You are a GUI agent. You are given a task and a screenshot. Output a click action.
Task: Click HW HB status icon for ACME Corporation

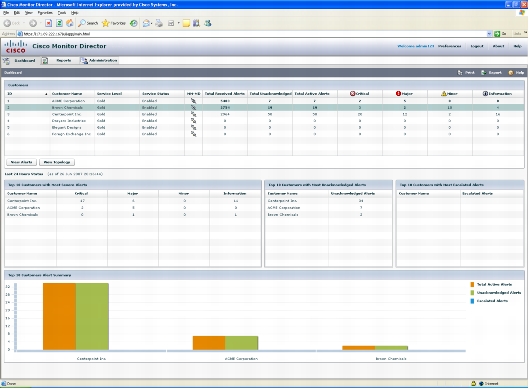click(193, 101)
